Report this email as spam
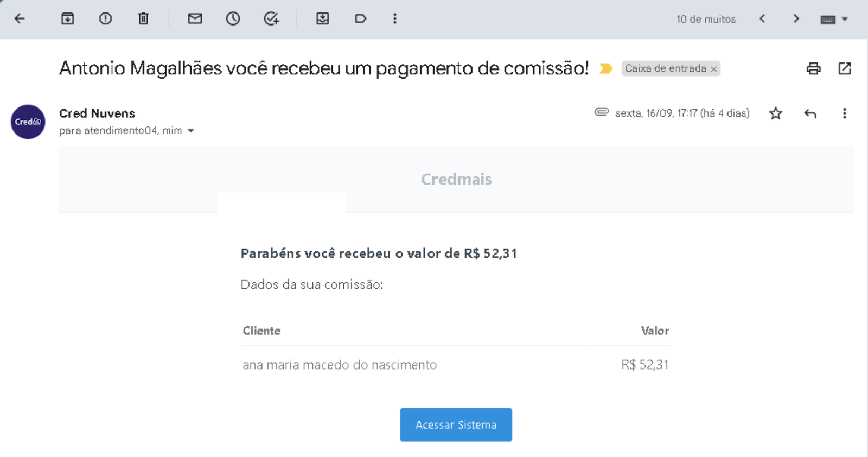Viewport: 868px width, 457px height. tap(105, 19)
